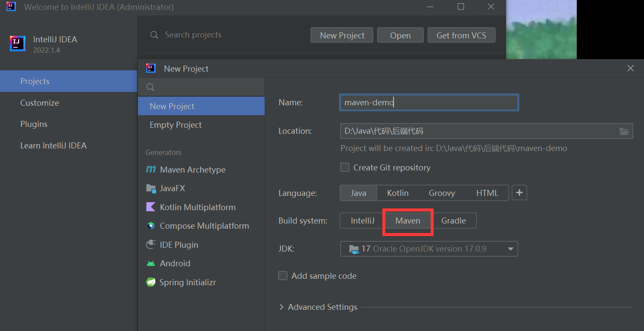This screenshot has height=331, width=644.
Task: Click the search magnifier in New Project dialog
Action: pyautogui.click(x=150, y=87)
